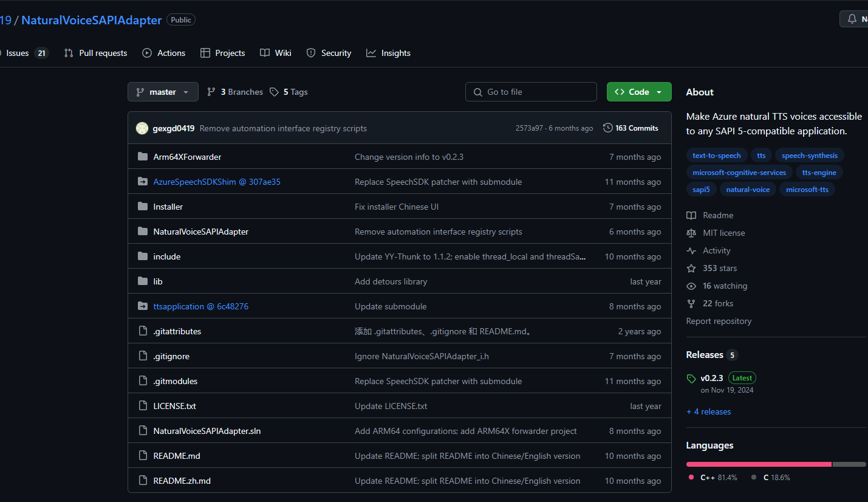Go to the Insights tab
This screenshot has width=868, height=502.
click(389, 53)
